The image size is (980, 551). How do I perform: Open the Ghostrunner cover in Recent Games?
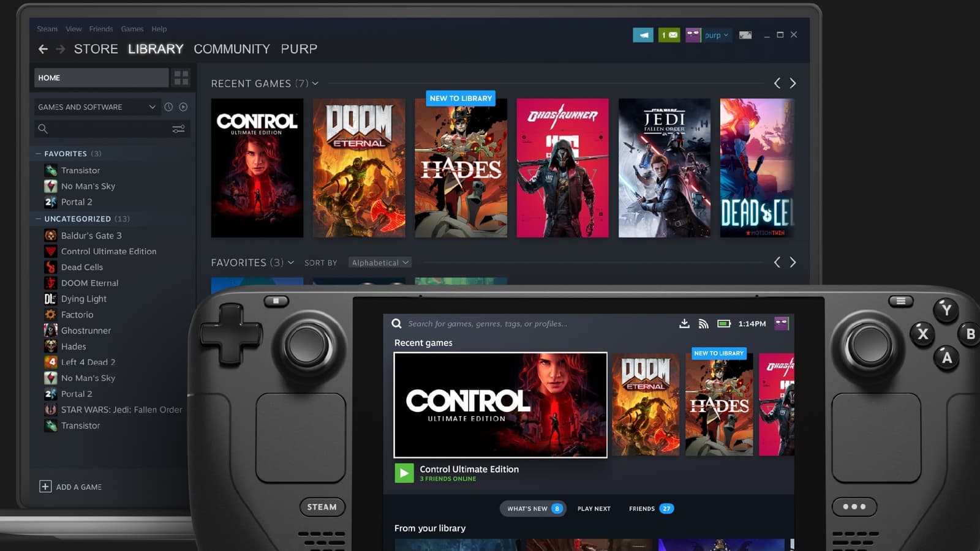pos(563,168)
